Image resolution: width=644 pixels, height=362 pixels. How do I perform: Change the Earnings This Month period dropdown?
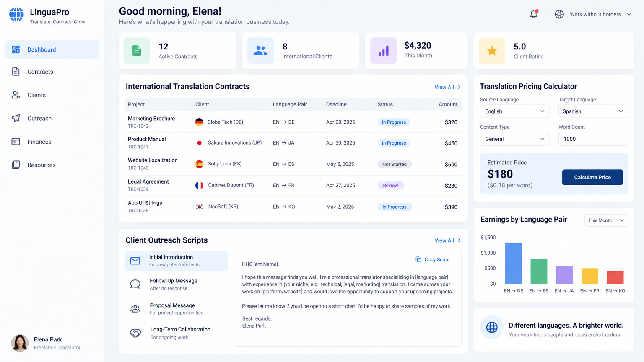click(x=606, y=220)
